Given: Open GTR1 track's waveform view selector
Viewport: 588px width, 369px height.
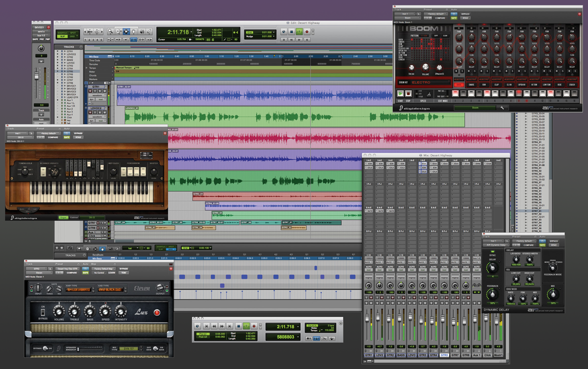Looking at the screenshot, I should (x=97, y=95).
